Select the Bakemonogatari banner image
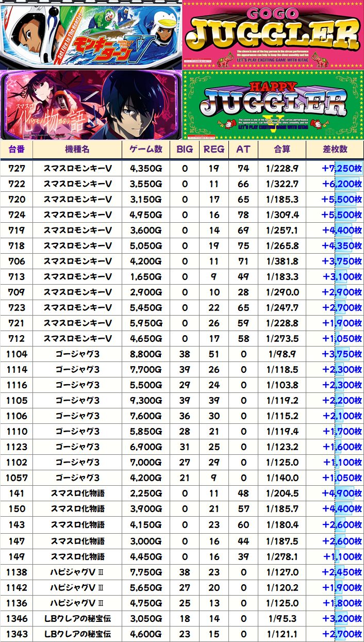 91,105
